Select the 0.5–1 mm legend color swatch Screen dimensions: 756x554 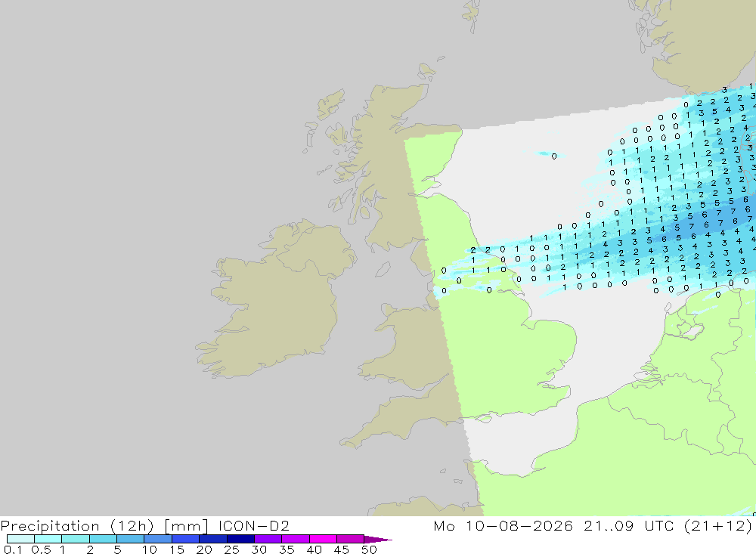pyautogui.click(x=48, y=539)
